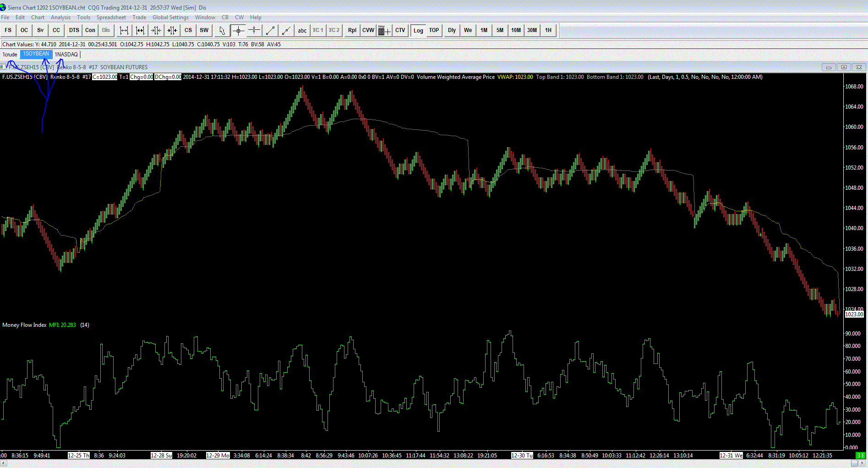Click the OC toolbar button
This screenshot has width=868, height=468.
[24, 30]
